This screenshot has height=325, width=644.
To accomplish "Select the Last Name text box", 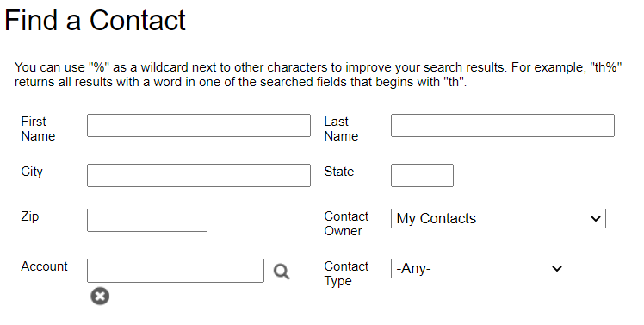I will coord(503,126).
